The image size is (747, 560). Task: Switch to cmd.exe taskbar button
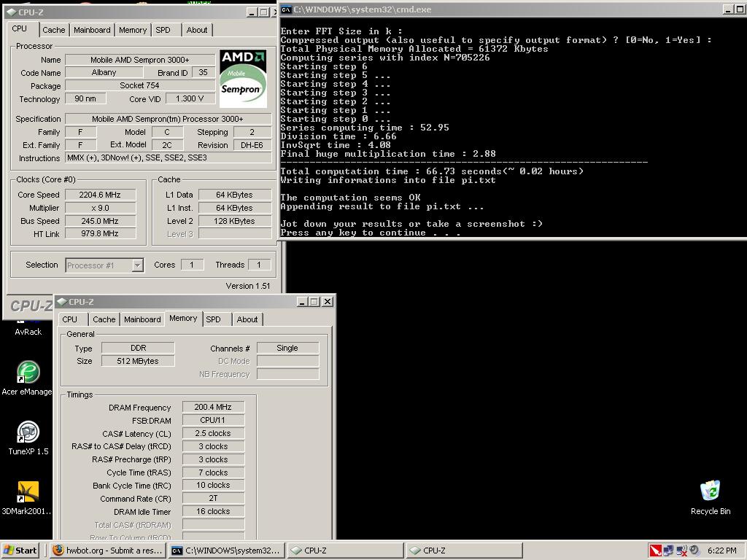(x=227, y=551)
